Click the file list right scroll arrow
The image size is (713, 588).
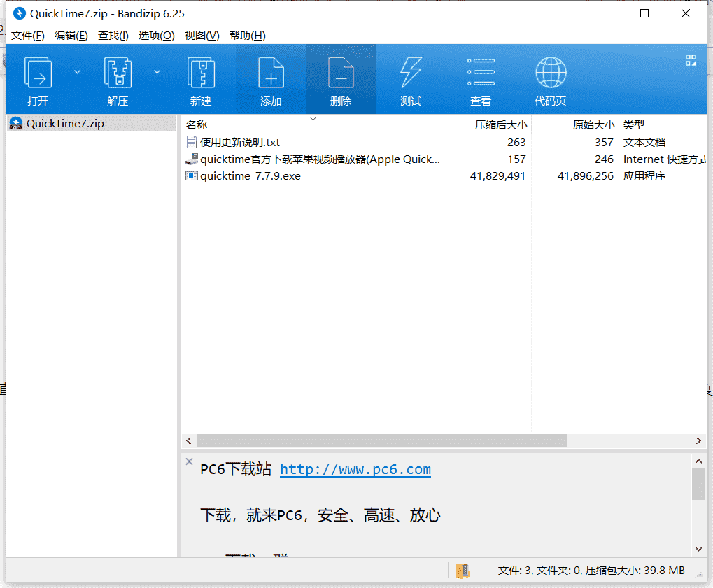point(698,440)
